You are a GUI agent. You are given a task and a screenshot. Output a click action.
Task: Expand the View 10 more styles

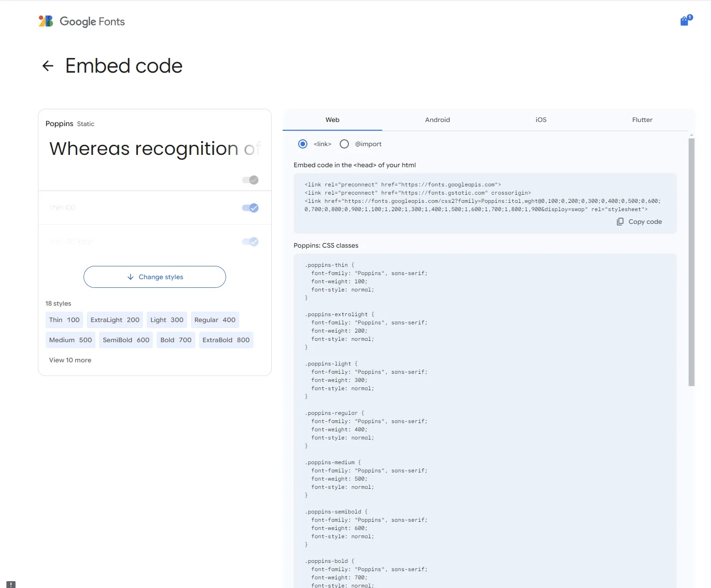[70, 360]
